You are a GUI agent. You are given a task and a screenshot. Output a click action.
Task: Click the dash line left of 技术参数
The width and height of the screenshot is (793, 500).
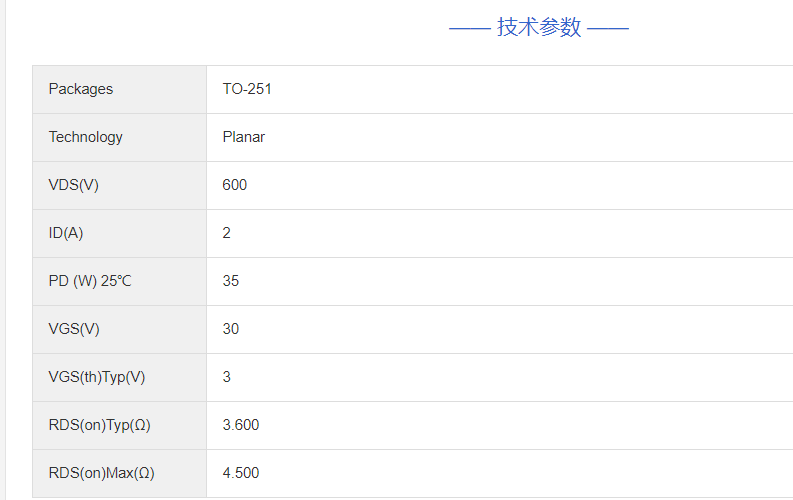(469, 28)
